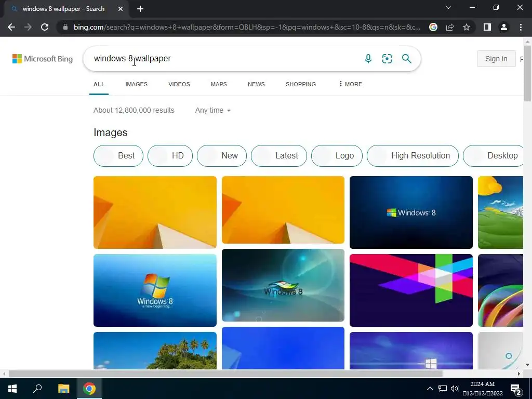Open a new browser tab
Screen dimensions: 532x399
pyautogui.click(x=140, y=9)
